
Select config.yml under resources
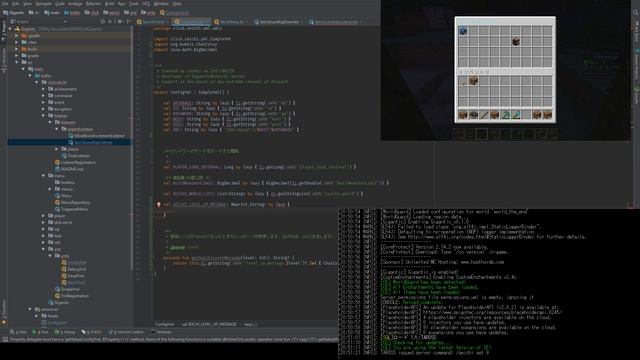tap(57, 322)
